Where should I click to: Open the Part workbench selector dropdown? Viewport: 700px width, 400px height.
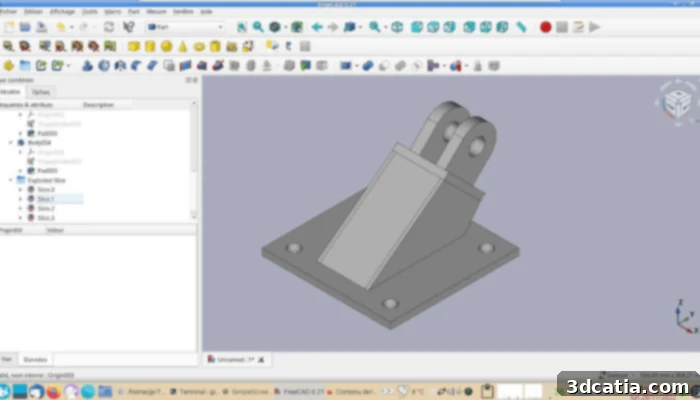[185, 27]
